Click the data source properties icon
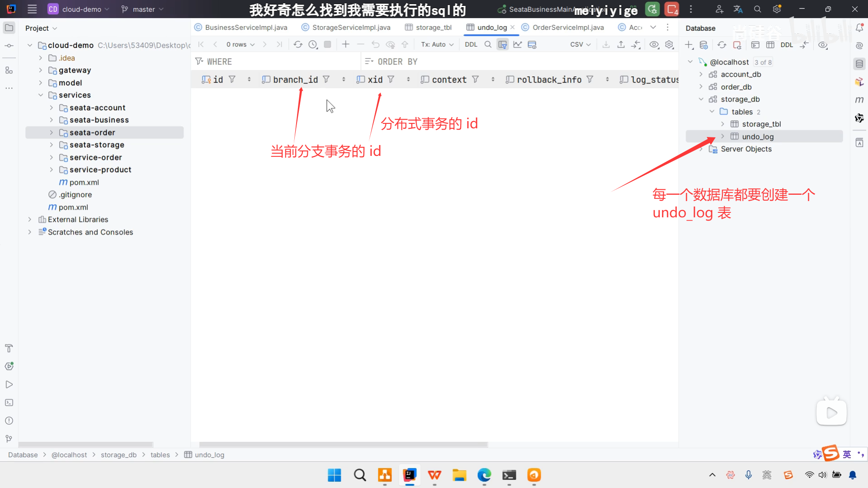 point(703,45)
